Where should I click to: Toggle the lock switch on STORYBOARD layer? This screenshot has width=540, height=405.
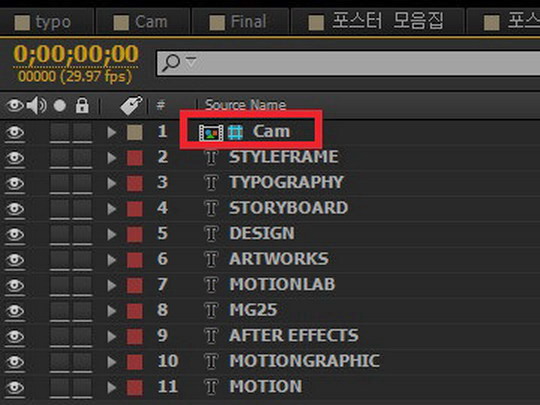coord(82,209)
